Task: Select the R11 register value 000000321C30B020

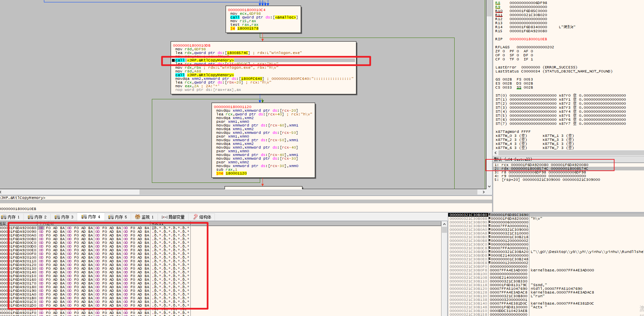Action: (528, 15)
